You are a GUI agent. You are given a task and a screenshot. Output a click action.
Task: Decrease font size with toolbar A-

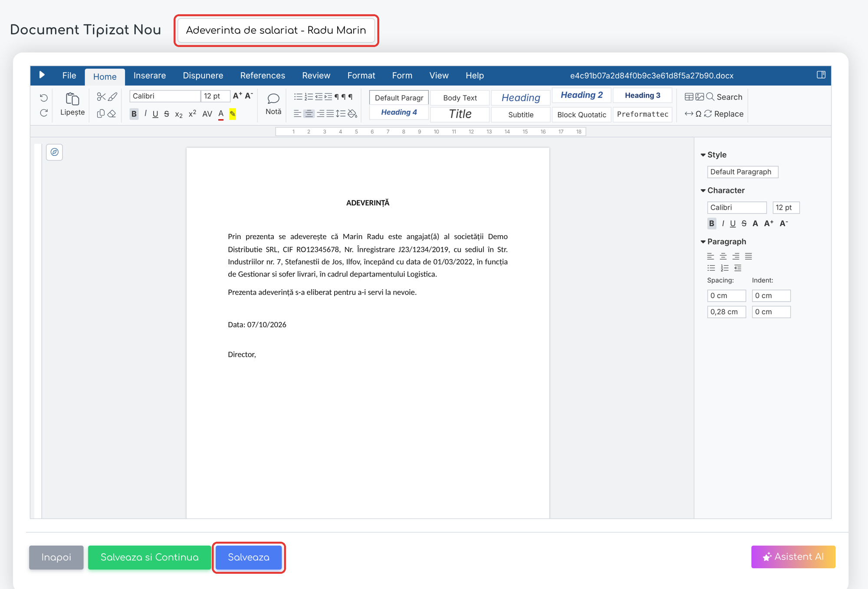coord(249,96)
